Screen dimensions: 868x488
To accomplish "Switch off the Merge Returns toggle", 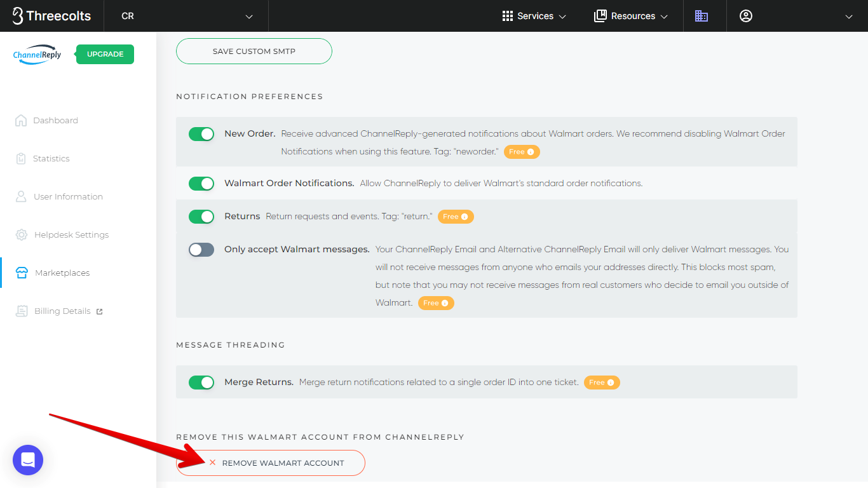I will point(201,383).
